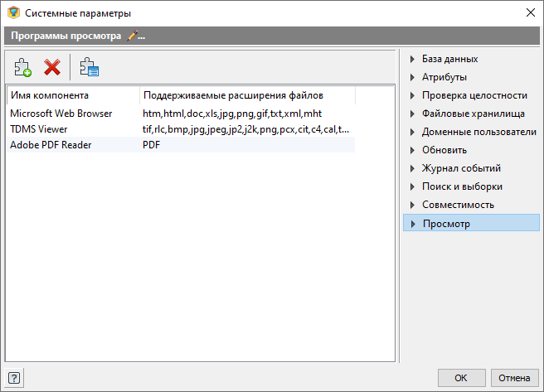Select the Microsoft Web Browser row
Image resolution: width=544 pixels, height=392 pixels.
(x=181, y=114)
